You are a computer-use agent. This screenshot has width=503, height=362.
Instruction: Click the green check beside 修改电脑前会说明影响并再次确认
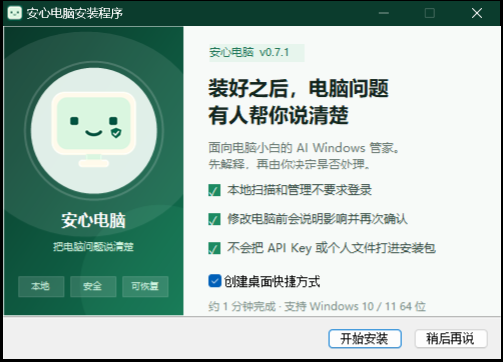214,219
